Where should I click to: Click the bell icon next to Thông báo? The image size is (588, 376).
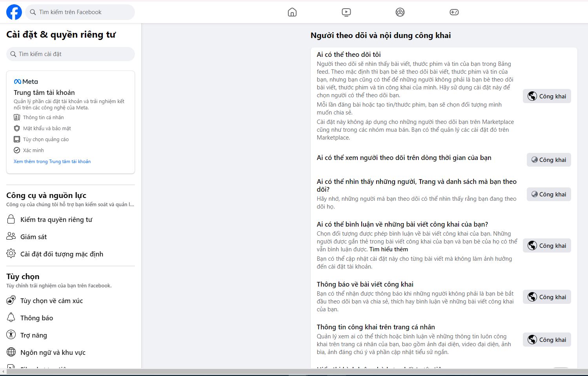tap(11, 318)
